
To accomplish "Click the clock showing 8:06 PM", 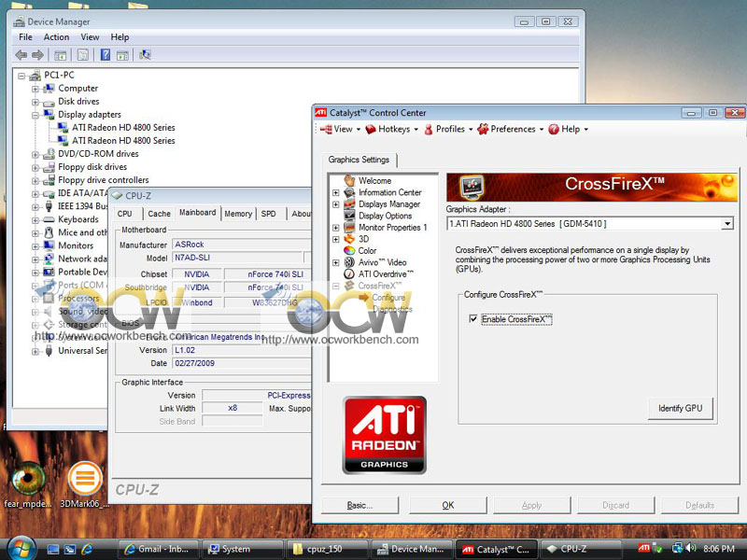I will 719,549.
